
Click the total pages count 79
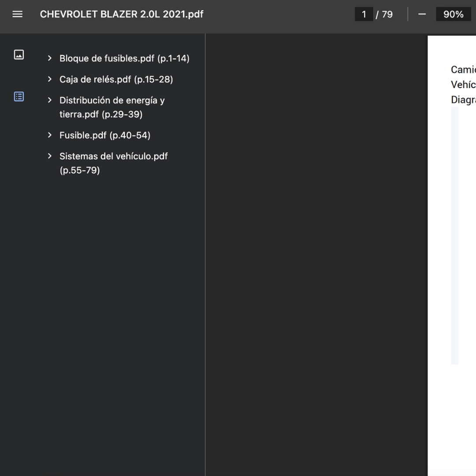(387, 14)
